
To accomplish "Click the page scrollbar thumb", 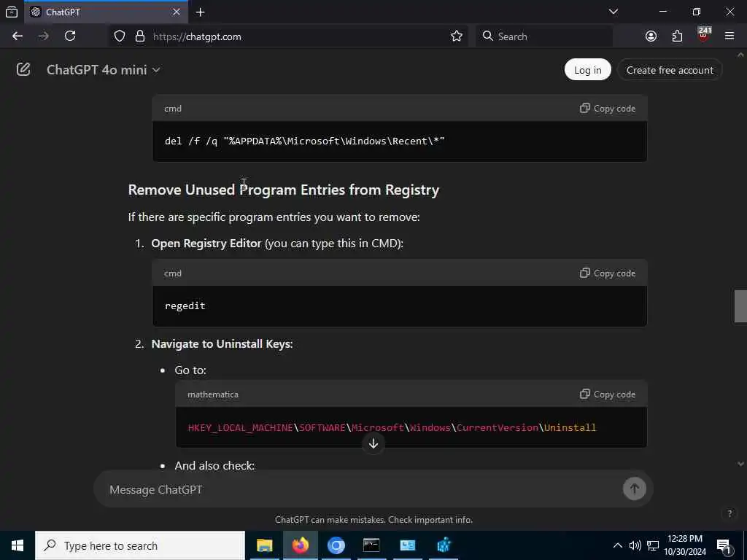I will click(740, 306).
